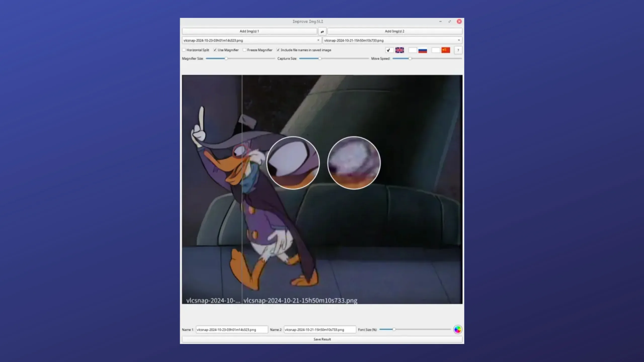The height and width of the screenshot is (362, 644).
Task: Maximize the Improve ImgSLI window
Action: [450, 22]
